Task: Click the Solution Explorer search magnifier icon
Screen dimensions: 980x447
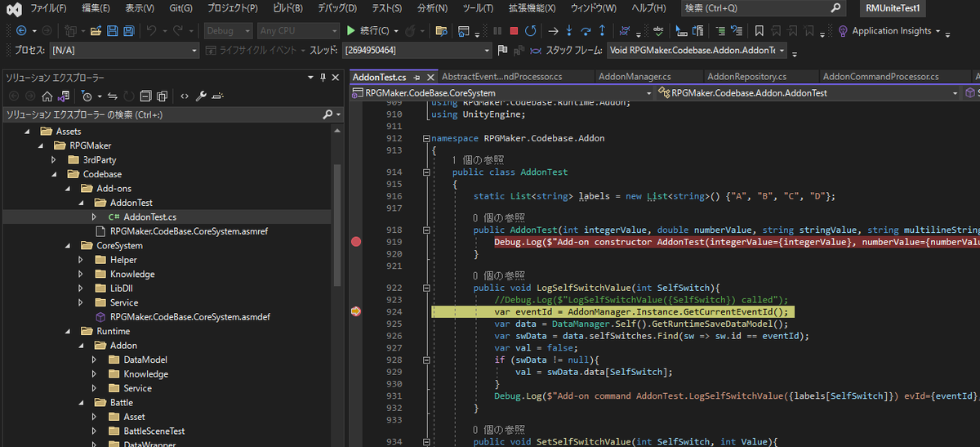Action: (x=329, y=115)
